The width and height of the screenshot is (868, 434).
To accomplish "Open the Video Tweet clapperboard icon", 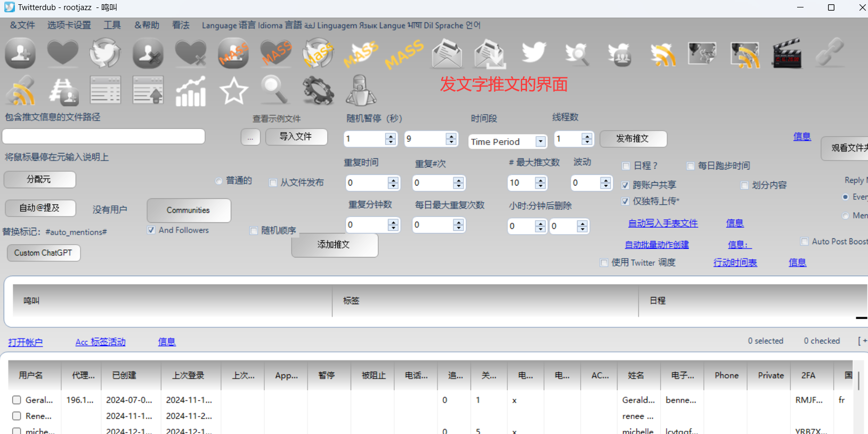I will (787, 53).
